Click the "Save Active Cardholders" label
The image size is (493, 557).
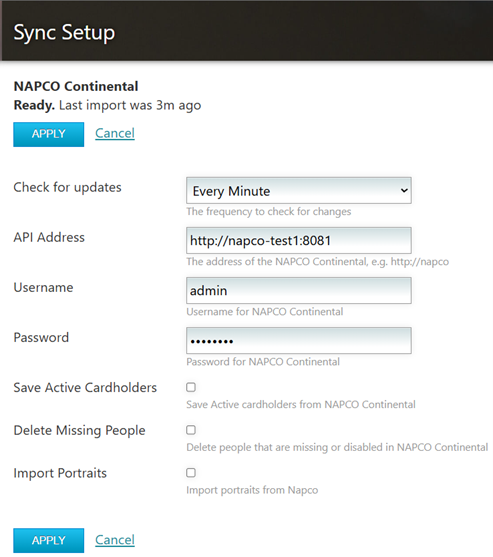[x=85, y=388]
